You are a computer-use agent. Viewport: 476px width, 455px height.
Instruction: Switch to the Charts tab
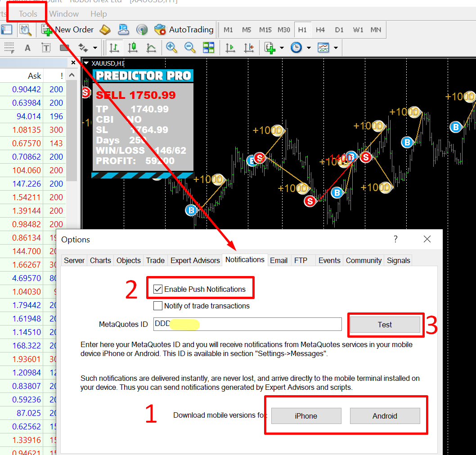[x=100, y=261]
